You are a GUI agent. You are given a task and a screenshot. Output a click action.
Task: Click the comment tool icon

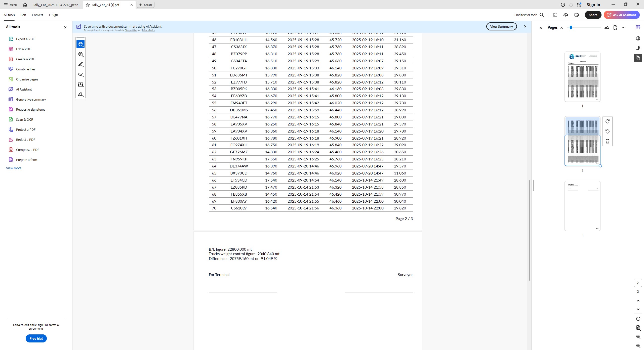click(80, 54)
